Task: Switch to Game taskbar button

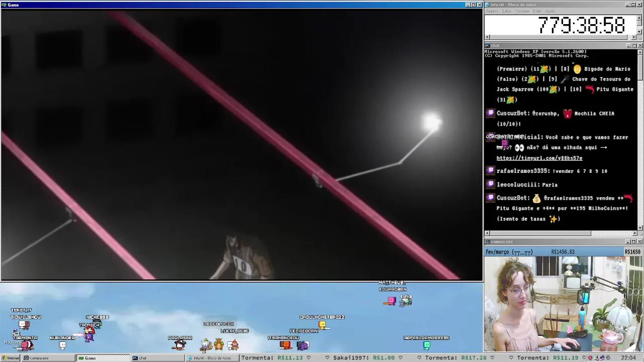Action: click(x=103, y=358)
